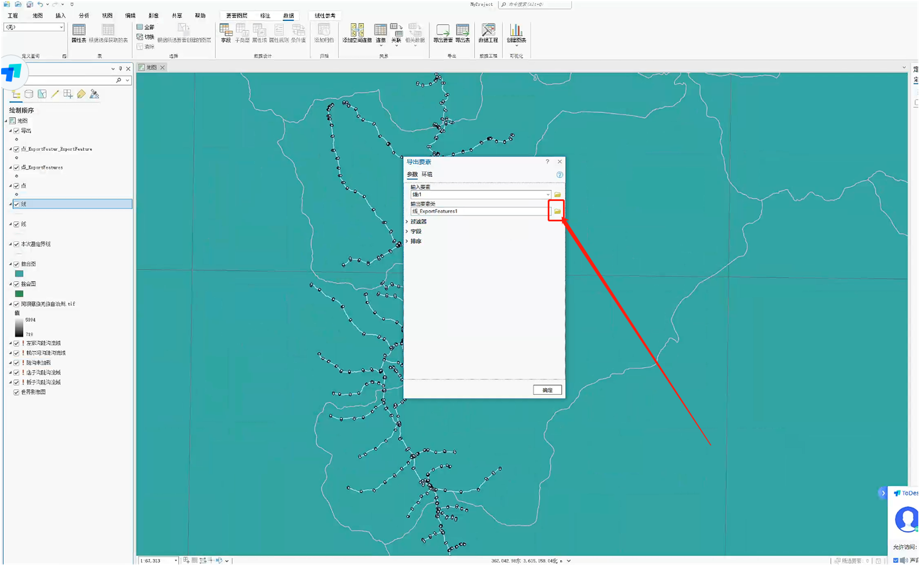Viewport: 924px width, 569px height.
Task: Close the 导出要素 dialog
Action: tap(560, 162)
